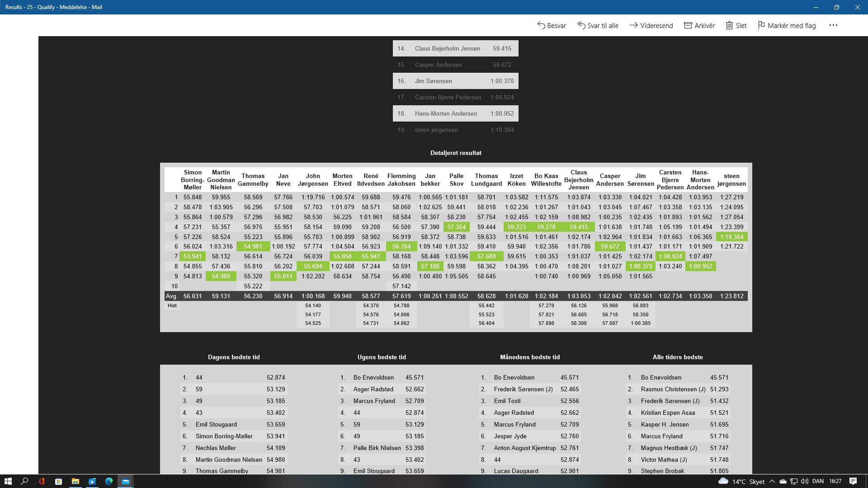Select Claus Bejerholm Jensen row 14
The width and height of the screenshot is (868, 488).
click(455, 48)
